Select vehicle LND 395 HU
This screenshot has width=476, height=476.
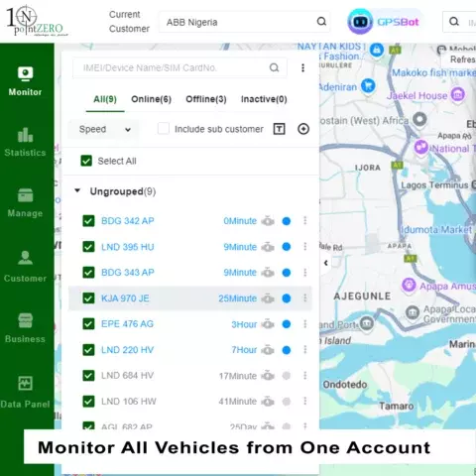coord(128,247)
